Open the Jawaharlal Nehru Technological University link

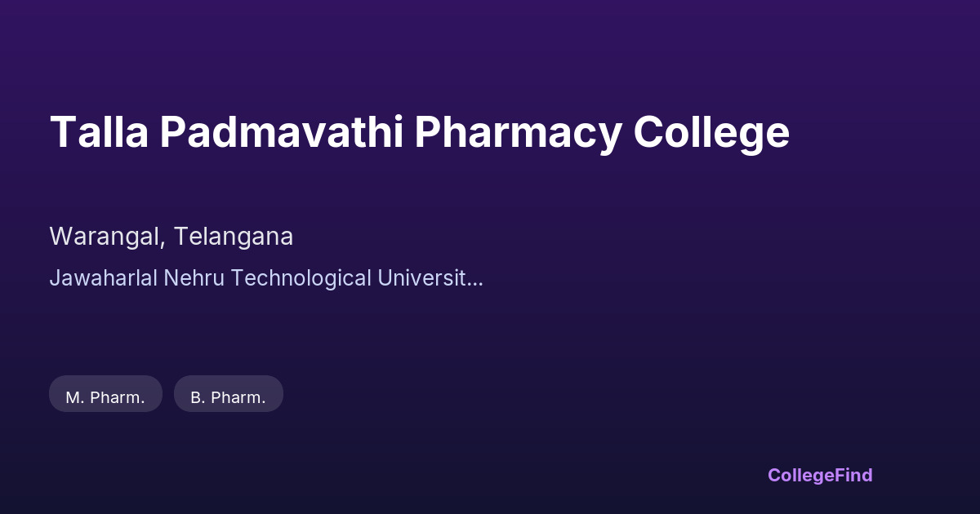265,278
